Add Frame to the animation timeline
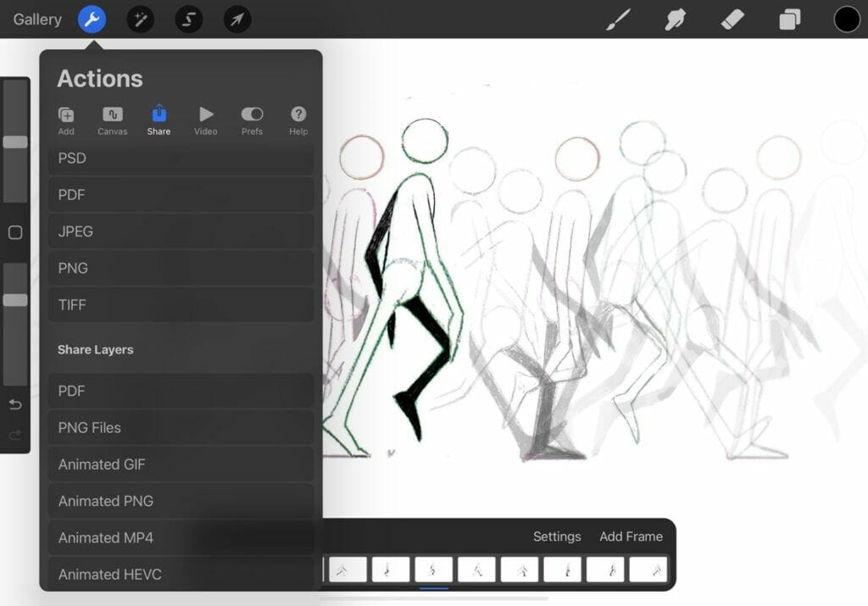The width and height of the screenshot is (868, 606). click(x=631, y=537)
